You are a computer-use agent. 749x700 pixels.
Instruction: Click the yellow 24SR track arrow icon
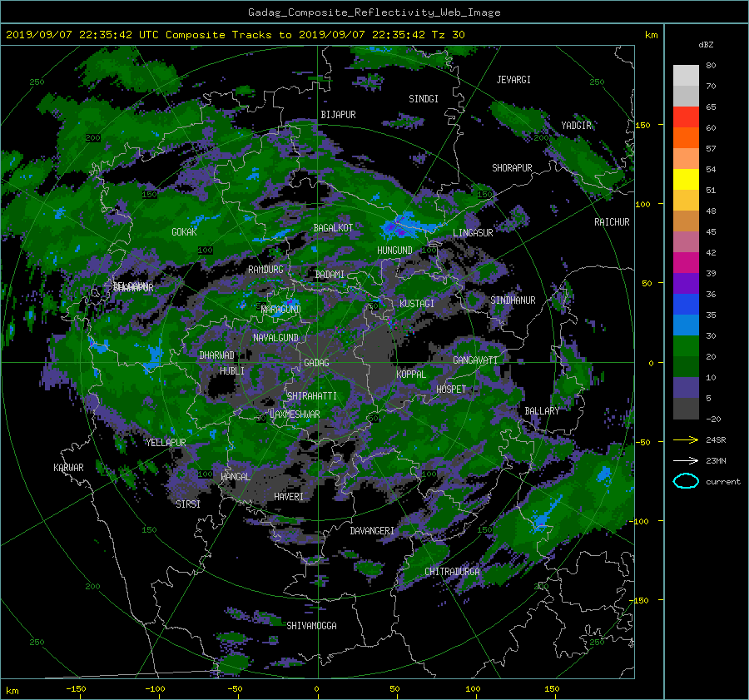(686, 439)
